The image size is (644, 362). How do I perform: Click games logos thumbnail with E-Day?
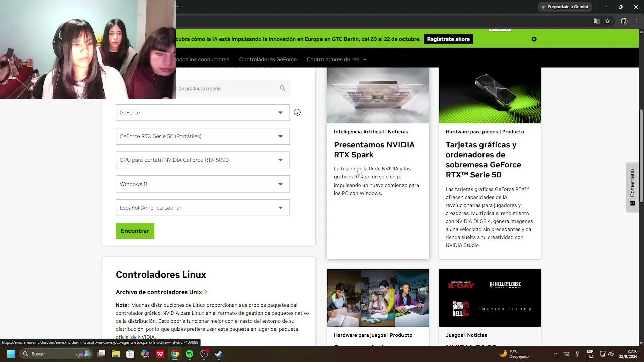[x=490, y=298]
